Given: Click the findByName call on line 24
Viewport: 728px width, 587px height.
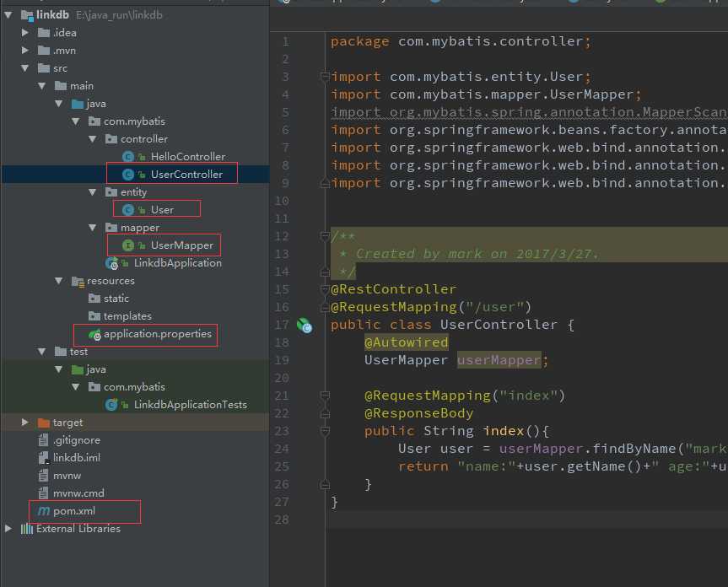Looking at the screenshot, I should [634, 449].
